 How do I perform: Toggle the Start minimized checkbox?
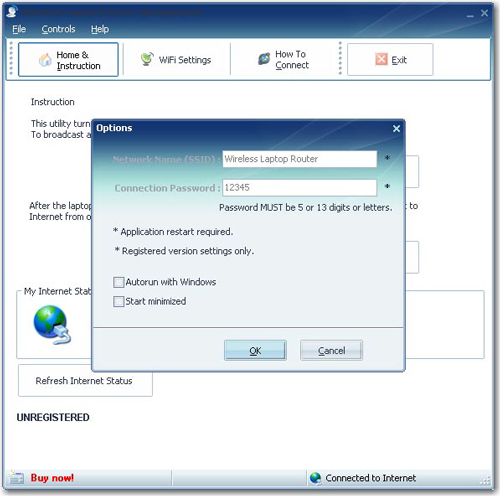click(118, 302)
